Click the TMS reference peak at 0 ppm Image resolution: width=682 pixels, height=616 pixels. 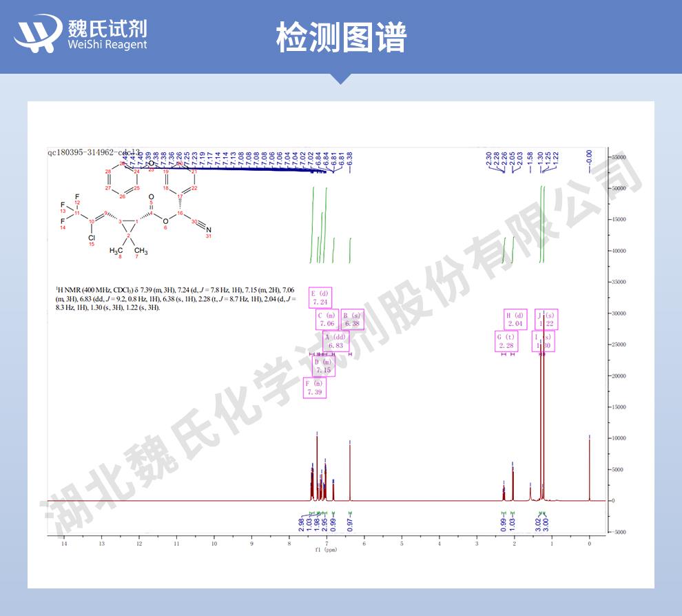tap(589, 469)
